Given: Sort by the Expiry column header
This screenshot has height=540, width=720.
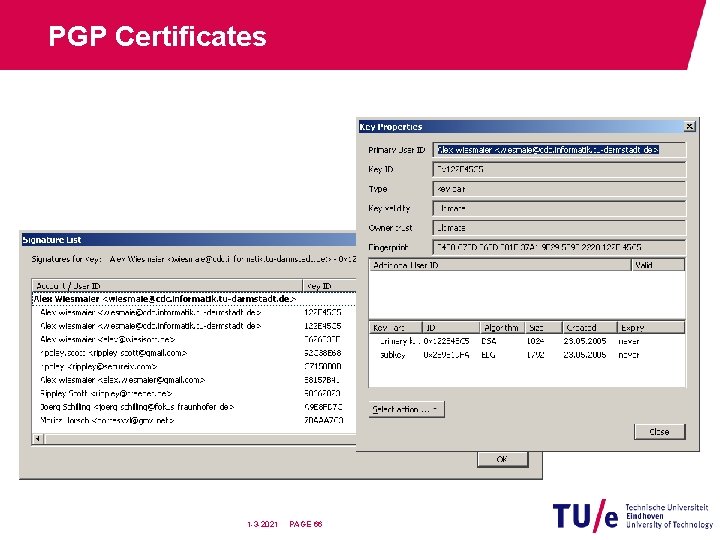Looking at the screenshot, I should coord(651,328).
